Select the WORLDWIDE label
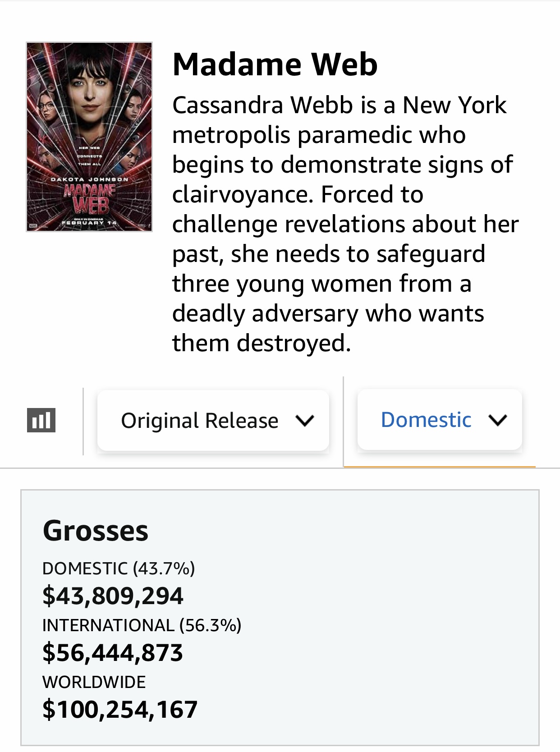Viewport: 560px width, 752px height. point(94,682)
